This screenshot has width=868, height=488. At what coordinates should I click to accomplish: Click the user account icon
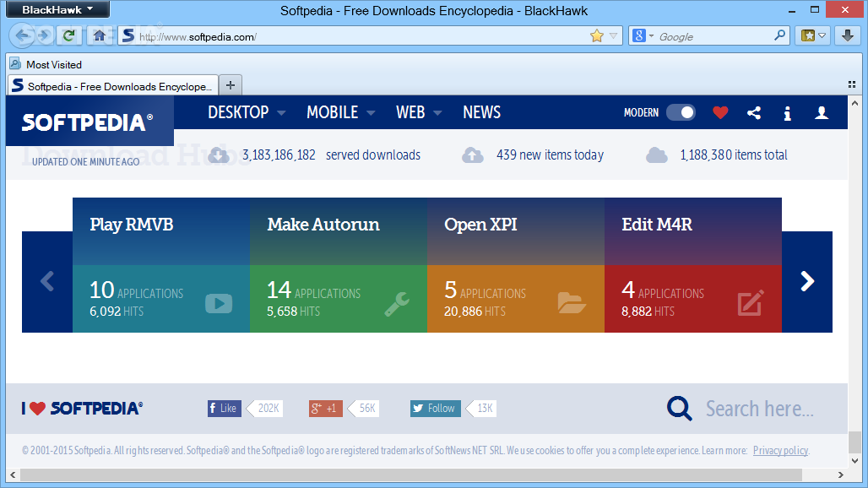pos(822,113)
